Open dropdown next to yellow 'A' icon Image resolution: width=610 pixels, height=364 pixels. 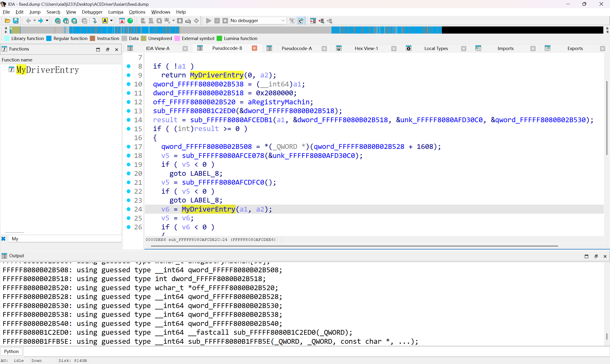(x=111, y=21)
